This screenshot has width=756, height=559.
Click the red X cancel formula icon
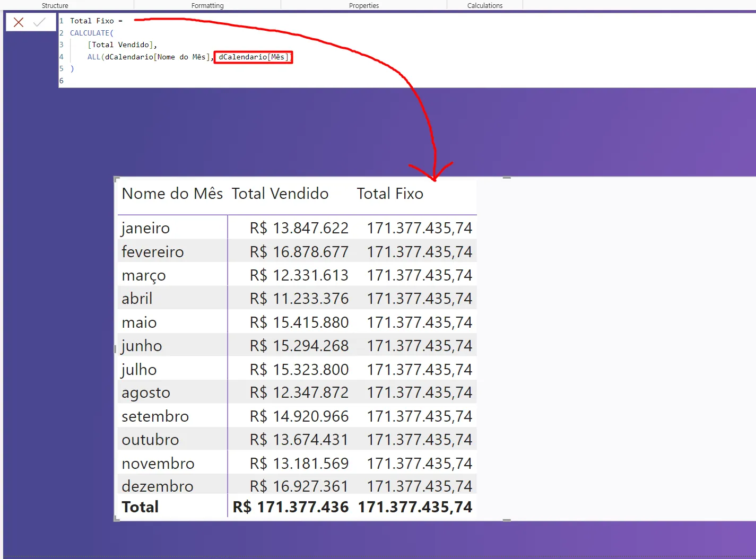point(19,22)
